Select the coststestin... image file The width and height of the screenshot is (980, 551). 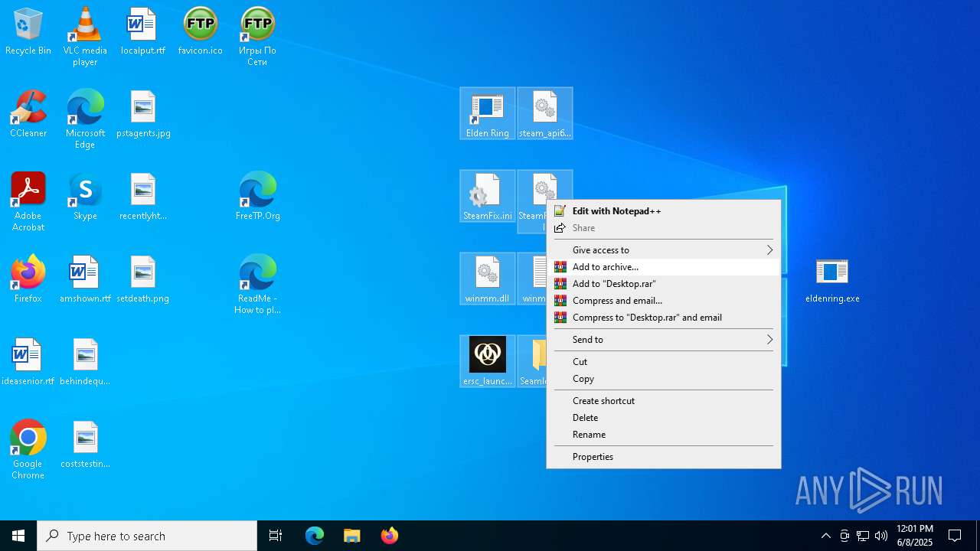(85, 445)
